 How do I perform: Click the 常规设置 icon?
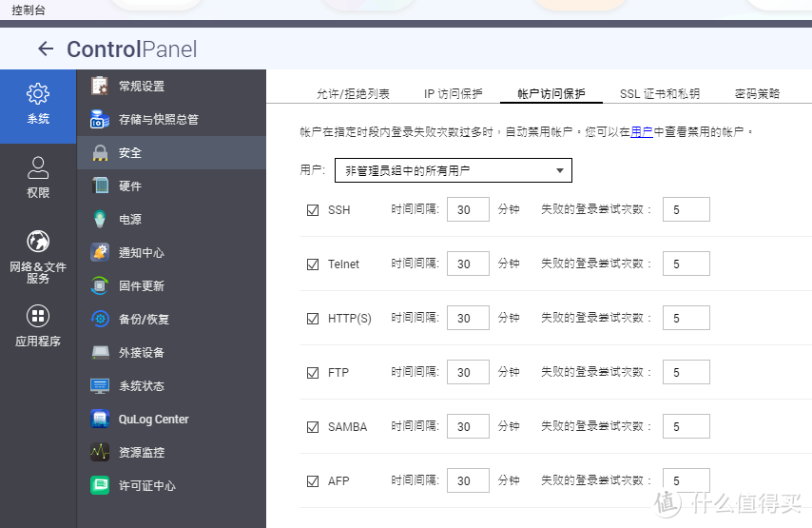100,86
